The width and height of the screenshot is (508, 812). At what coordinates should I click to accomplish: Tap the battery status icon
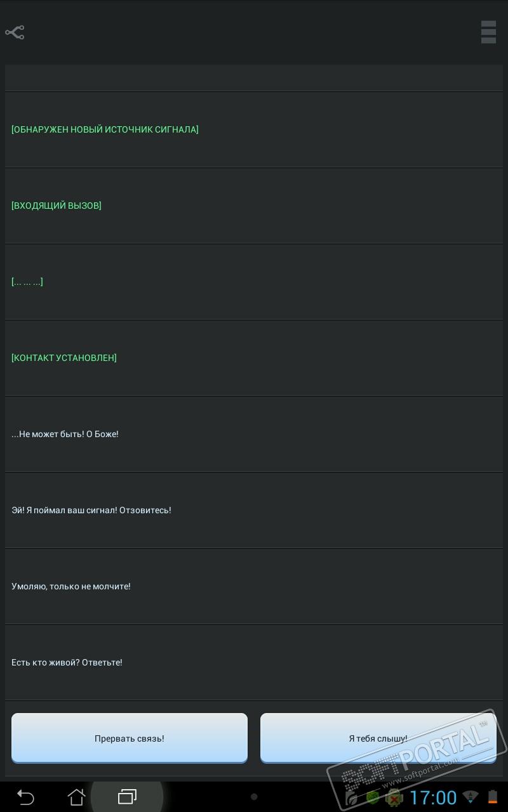(x=493, y=797)
